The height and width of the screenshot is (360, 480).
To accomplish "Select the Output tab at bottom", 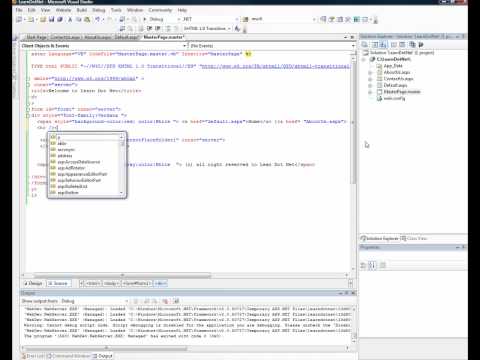I will pyautogui.click(x=102, y=356).
